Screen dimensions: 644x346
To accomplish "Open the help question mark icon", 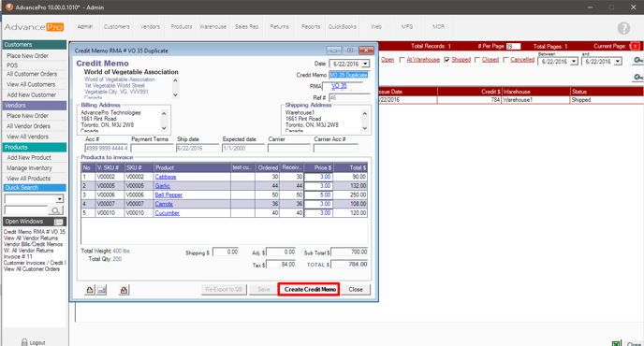I will pos(623,28).
